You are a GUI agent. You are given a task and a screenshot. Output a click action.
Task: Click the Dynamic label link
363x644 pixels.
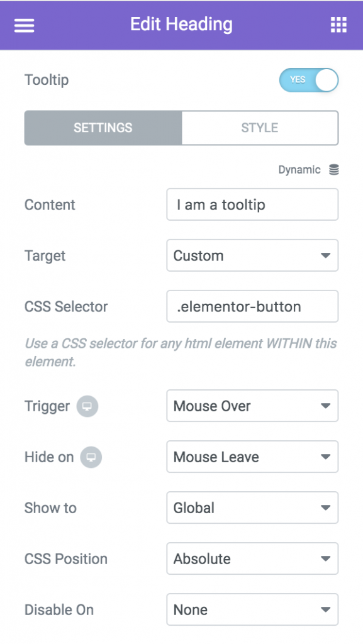[x=299, y=170]
